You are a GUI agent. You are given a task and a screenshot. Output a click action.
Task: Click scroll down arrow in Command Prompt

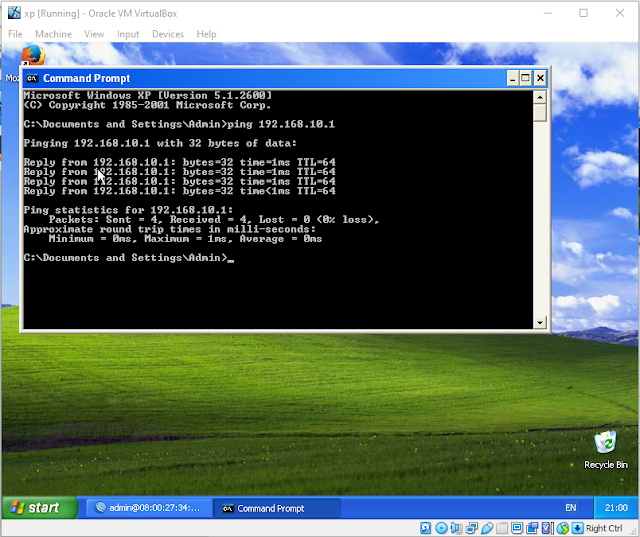[540, 322]
